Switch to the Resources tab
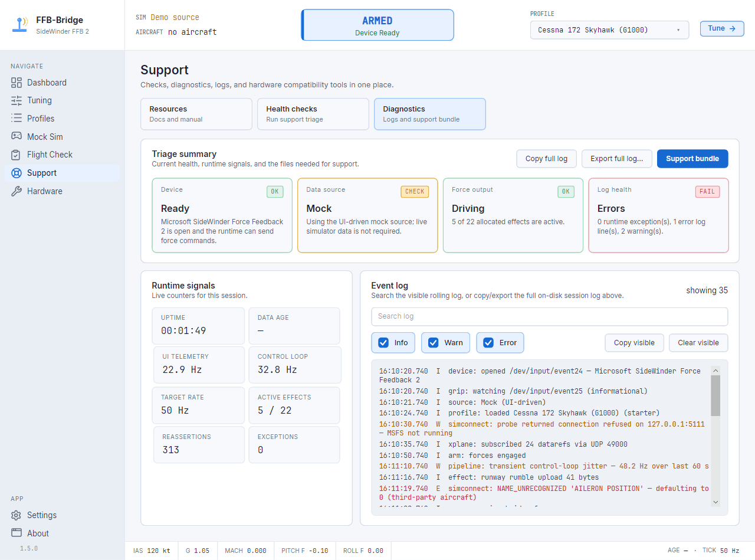Screen dimensions: 755x560 [196, 114]
